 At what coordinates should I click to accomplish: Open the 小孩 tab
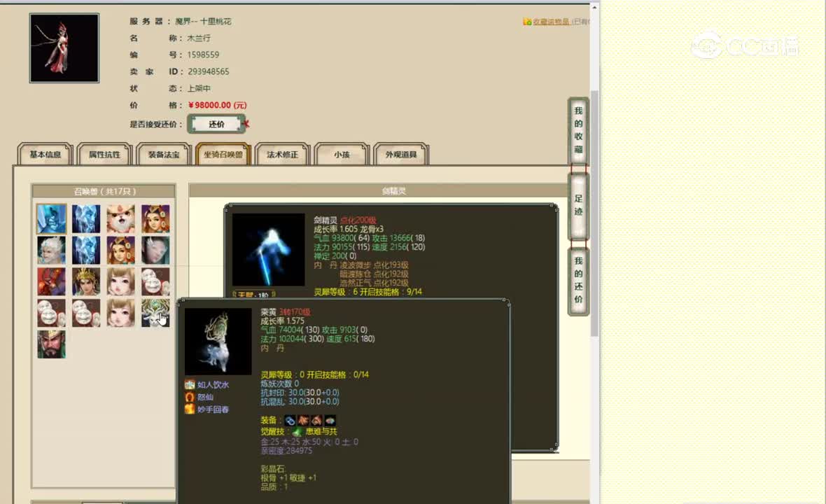342,154
